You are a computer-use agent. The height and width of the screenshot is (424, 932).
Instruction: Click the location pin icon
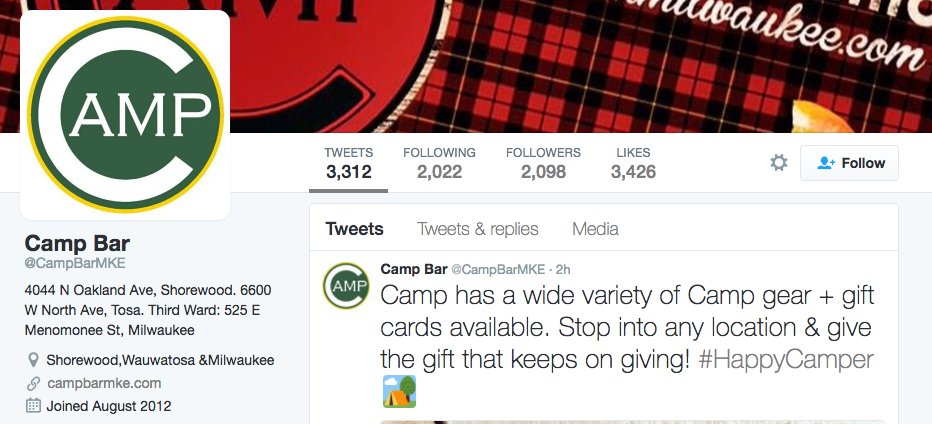pos(34,360)
